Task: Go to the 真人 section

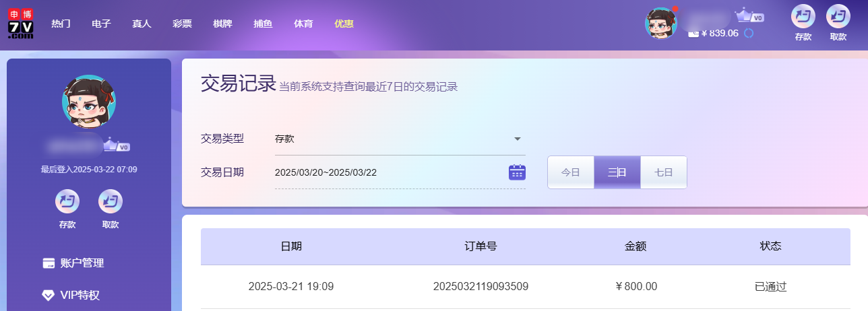Action: click(142, 24)
